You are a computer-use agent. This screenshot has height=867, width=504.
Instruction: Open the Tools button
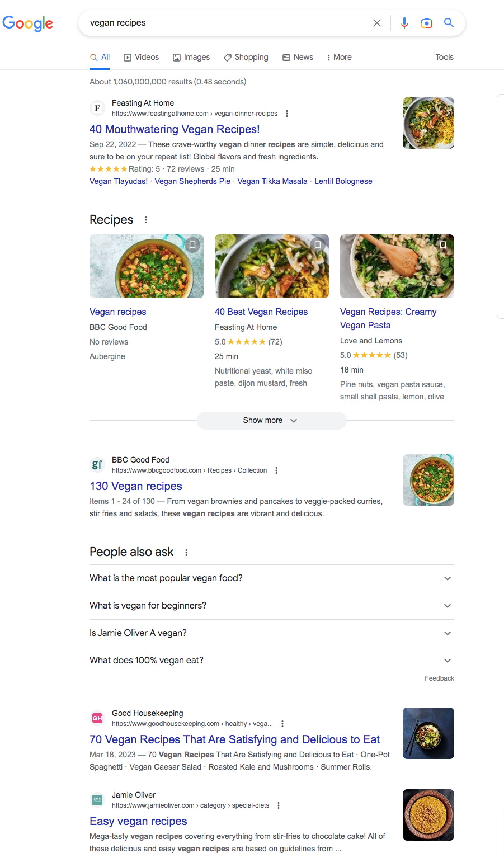(444, 57)
